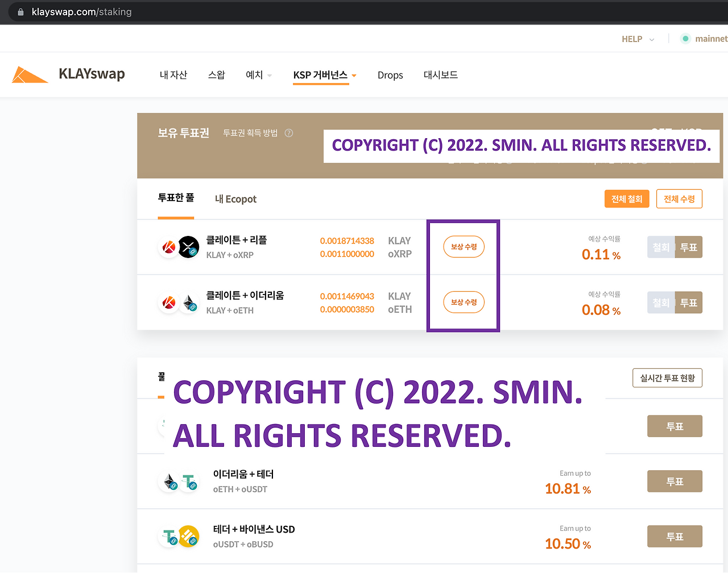Screen dimensions: 728x573
Task: Click 투표 for the 이더리움 + 테더 pool
Action: click(675, 481)
